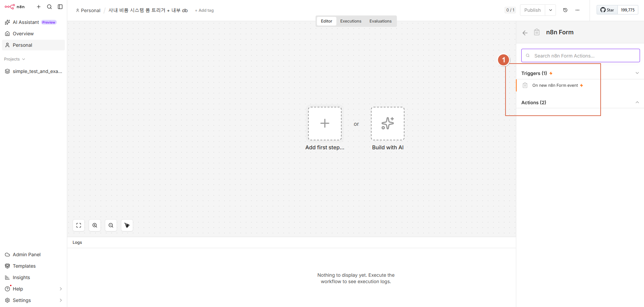Focus Search n8n Form Actions field

click(580, 55)
